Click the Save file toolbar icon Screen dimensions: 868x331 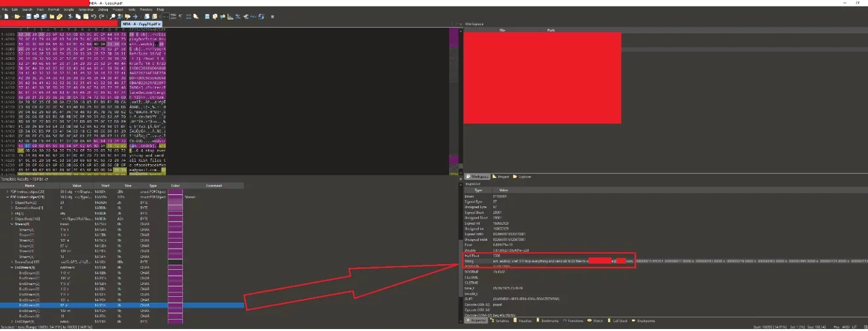click(28, 16)
